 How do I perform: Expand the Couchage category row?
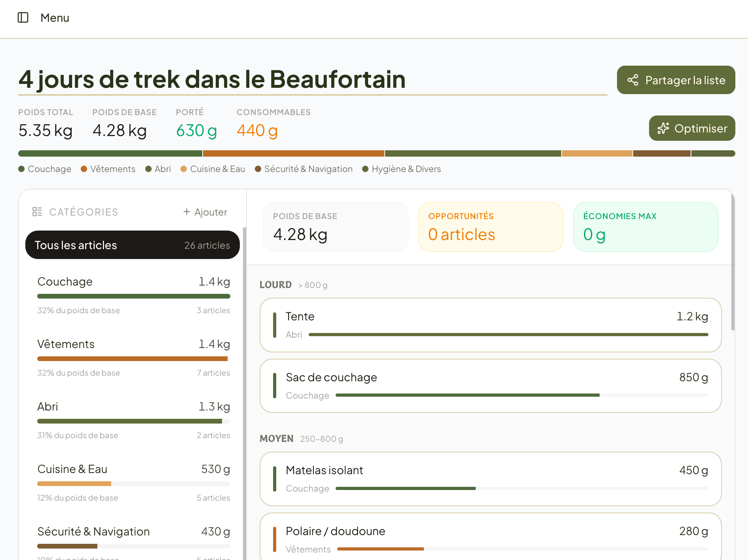pos(133,295)
